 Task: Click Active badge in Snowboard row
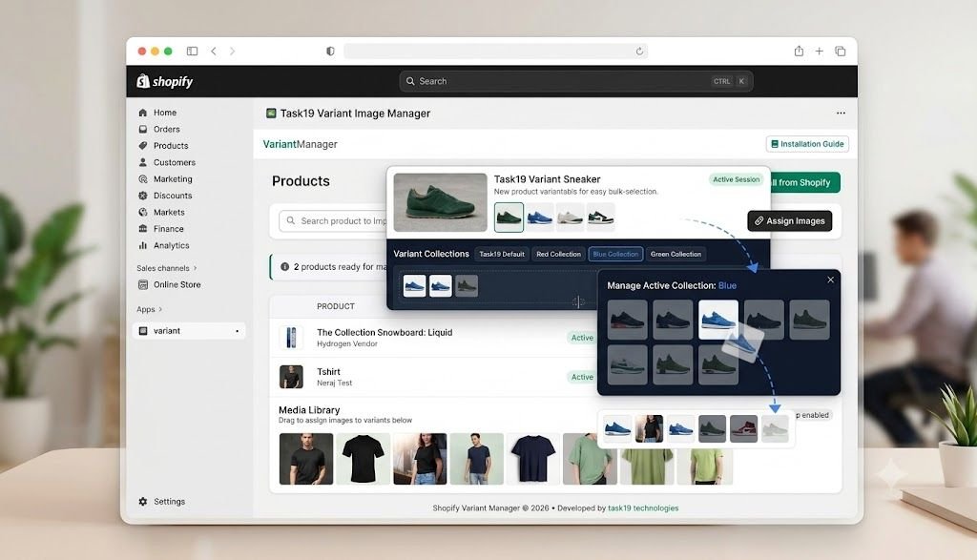[x=582, y=338]
